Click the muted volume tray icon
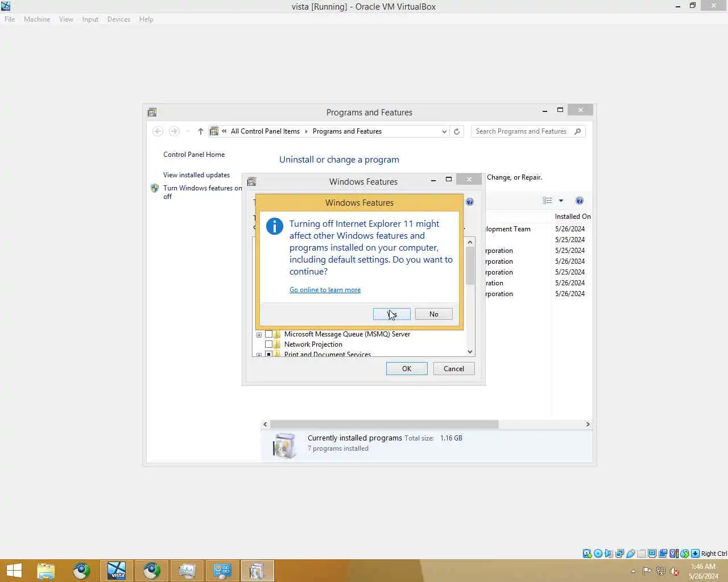 [675, 571]
